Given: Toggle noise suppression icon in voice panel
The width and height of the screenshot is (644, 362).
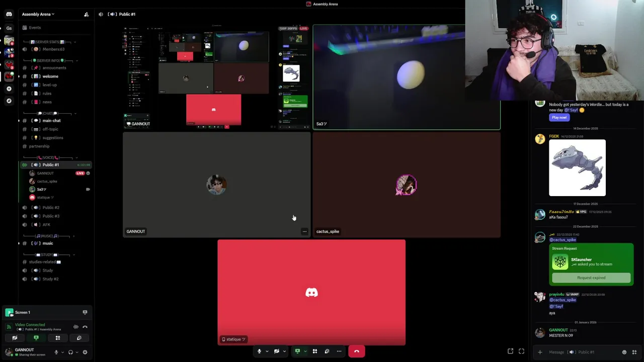Looking at the screenshot, I should [x=76, y=327].
